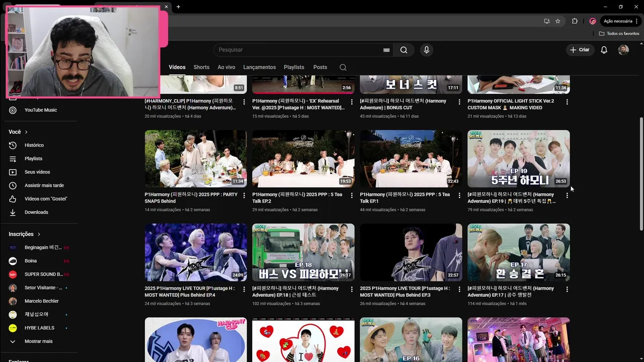Play PARTY SNAPS Behind thumbnail
The height and width of the screenshot is (362, 644).
tap(196, 159)
